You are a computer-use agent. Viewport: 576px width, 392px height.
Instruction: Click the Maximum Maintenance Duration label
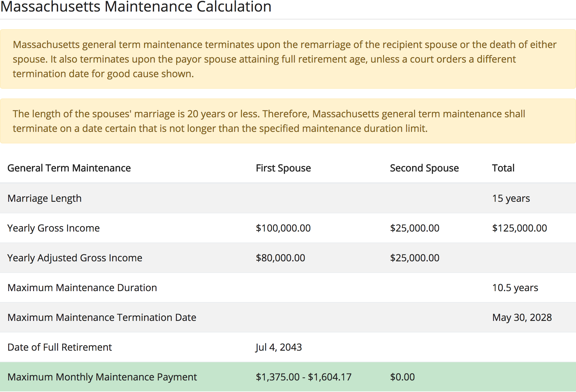[82, 287]
